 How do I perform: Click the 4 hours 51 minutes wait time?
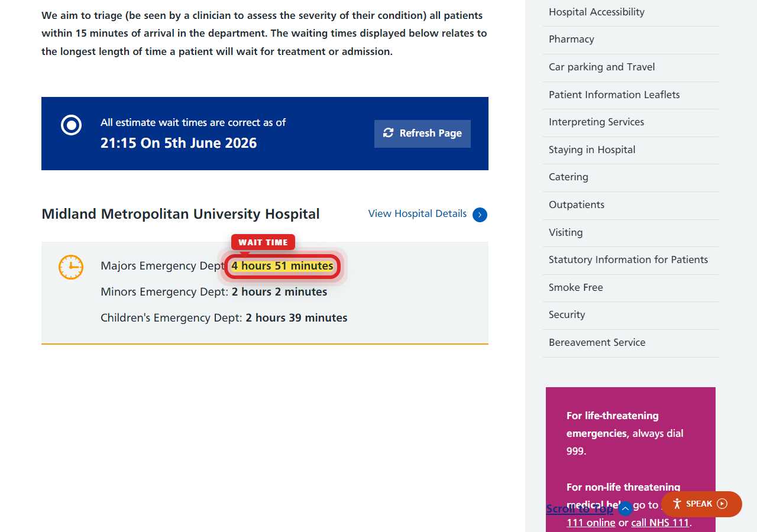point(283,266)
